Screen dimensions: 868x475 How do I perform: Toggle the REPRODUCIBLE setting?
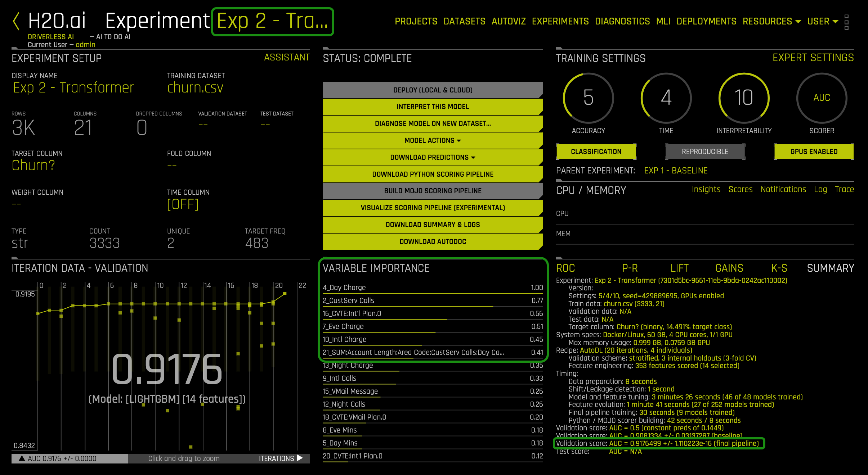tap(705, 151)
